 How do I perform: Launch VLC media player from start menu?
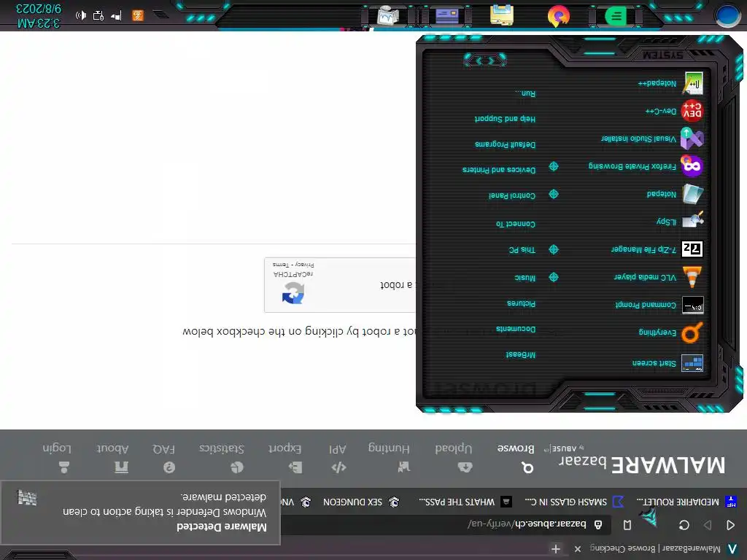click(x=658, y=277)
